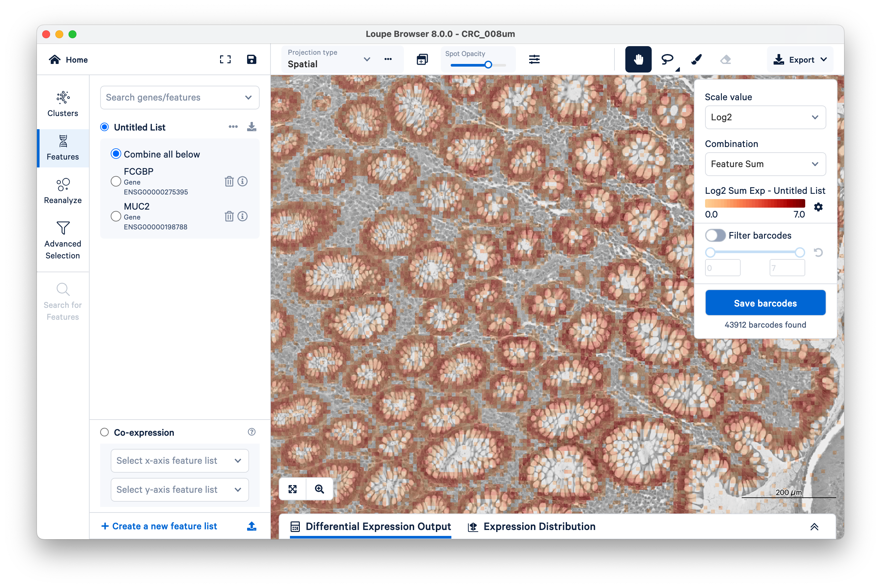This screenshot has width=881, height=588.
Task: Select the paintbrush tool
Action: (696, 59)
